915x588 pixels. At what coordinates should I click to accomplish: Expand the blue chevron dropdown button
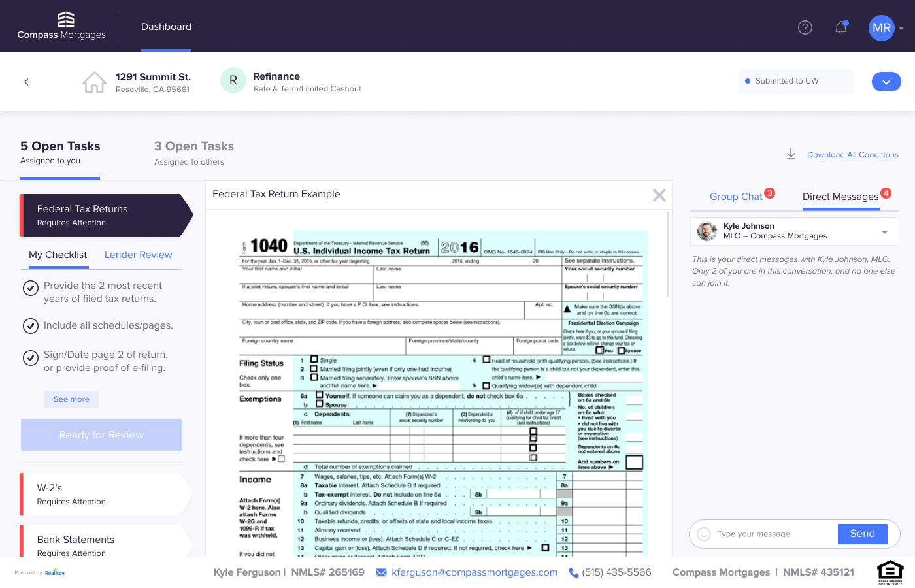[x=886, y=82]
